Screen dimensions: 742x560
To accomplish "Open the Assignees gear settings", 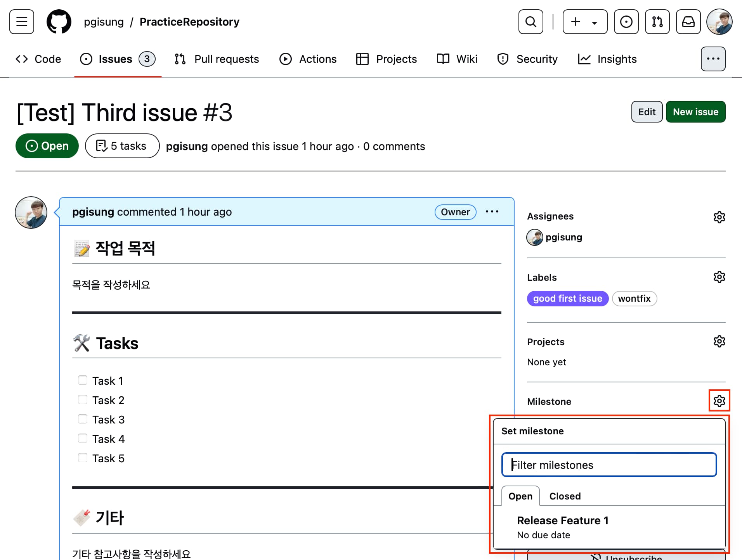I will click(x=719, y=217).
